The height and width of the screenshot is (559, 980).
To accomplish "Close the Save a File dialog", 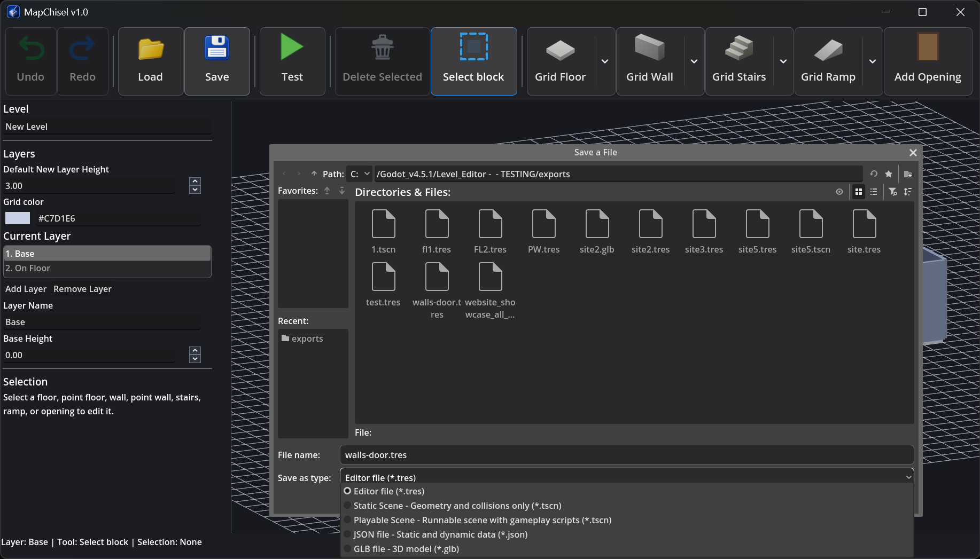I will click(913, 153).
